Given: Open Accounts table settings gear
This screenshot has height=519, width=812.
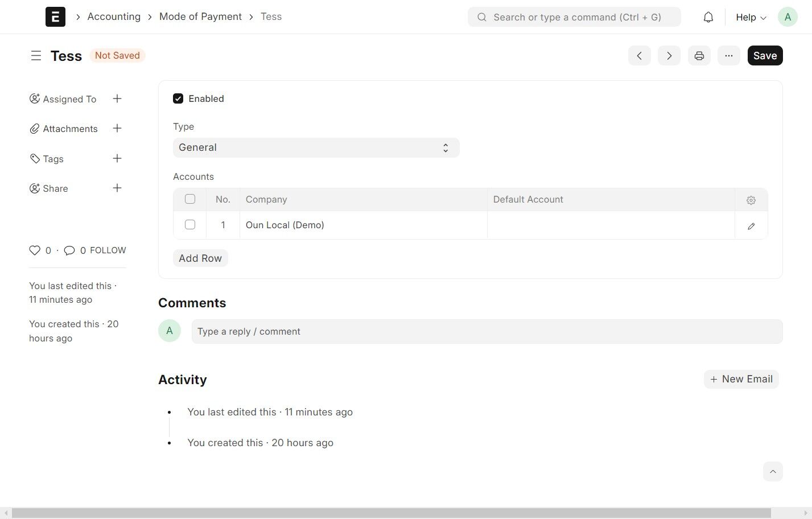Looking at the screenshot, I should [751, 200].
